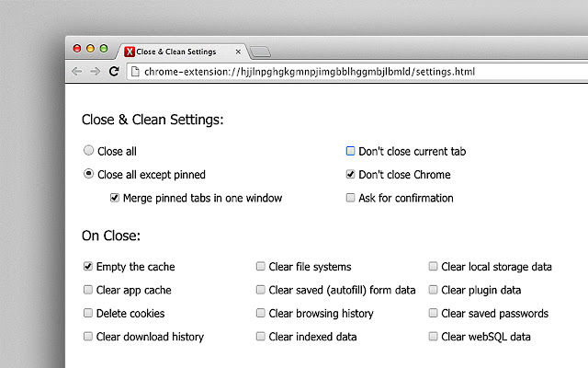Open a new tab button

click(x=260, y=52)
